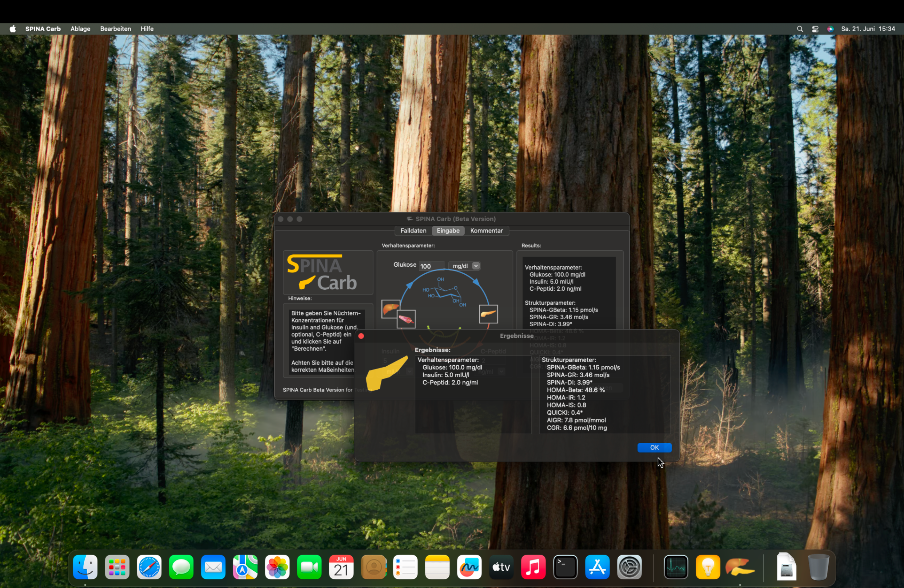The width and height of the screenshot is (904, 588).
Task: Close the Ergebnisse dialog with red button
Action: (x=361, y=336)
